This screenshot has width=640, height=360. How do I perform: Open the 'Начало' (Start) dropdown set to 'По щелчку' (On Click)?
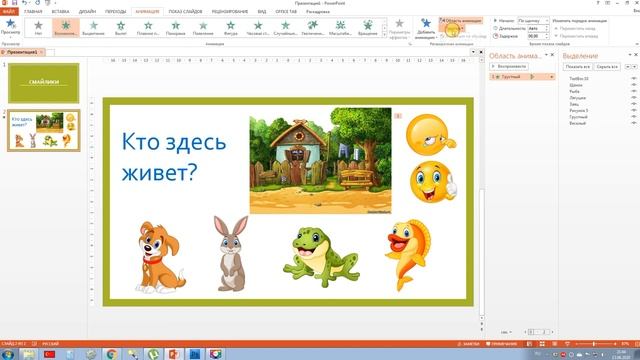coord(533,20)
